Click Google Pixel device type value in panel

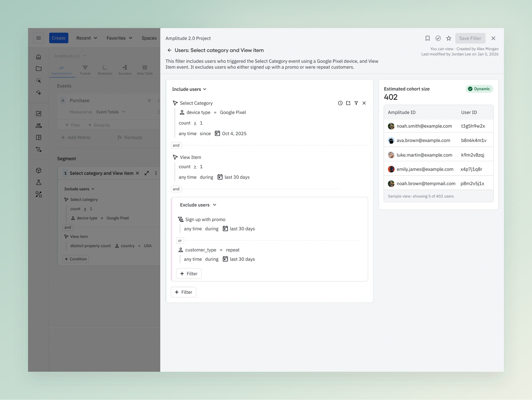[233, 112]
